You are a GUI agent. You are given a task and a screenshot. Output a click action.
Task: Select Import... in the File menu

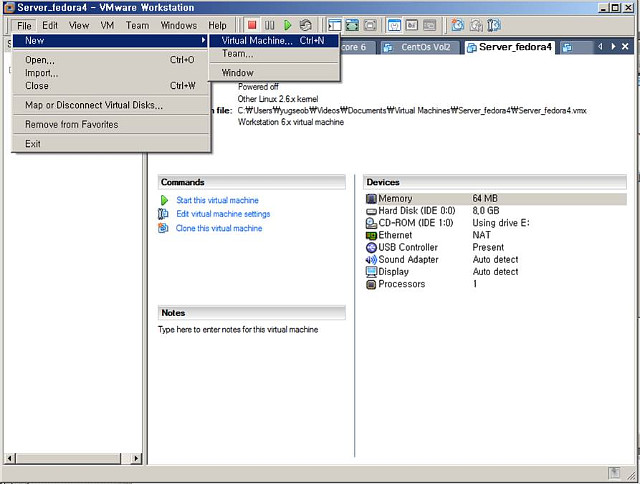[x=110, y=73]
